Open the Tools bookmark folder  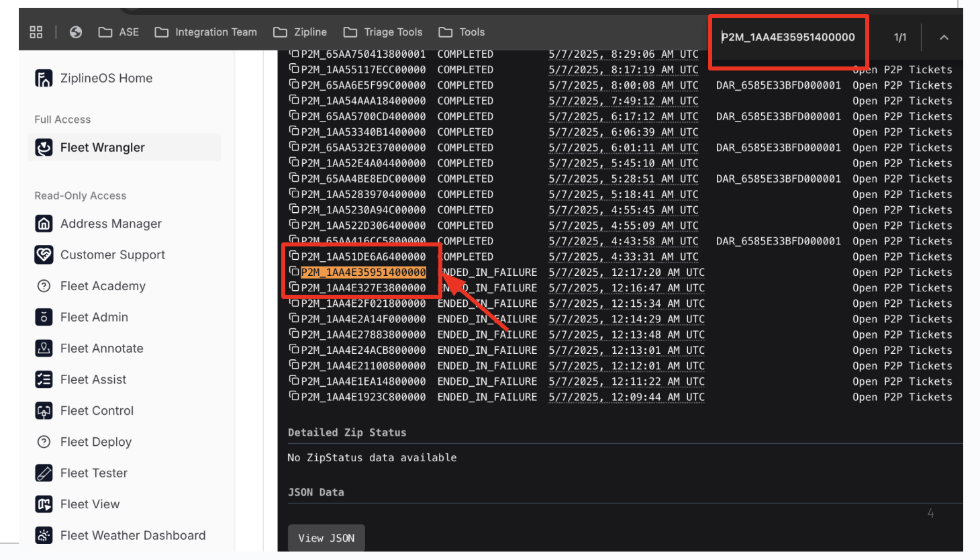click(462, 32)
